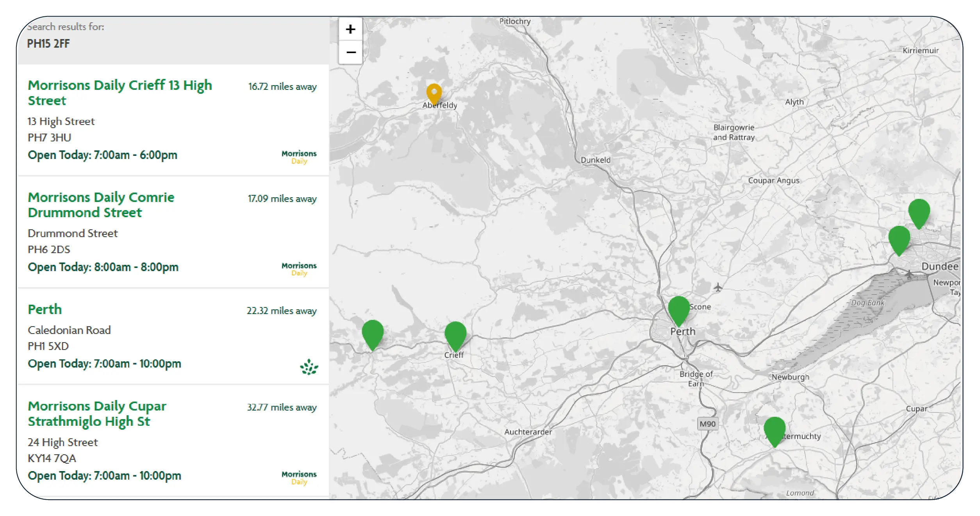
Task: Zoom out the map with minus button
Action: (x=350, y=52)
